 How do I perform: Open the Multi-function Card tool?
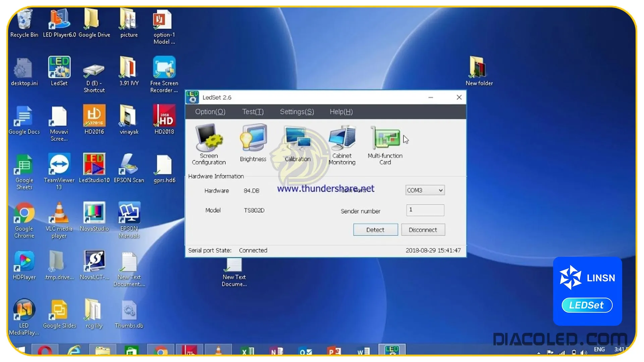(385, 145)
